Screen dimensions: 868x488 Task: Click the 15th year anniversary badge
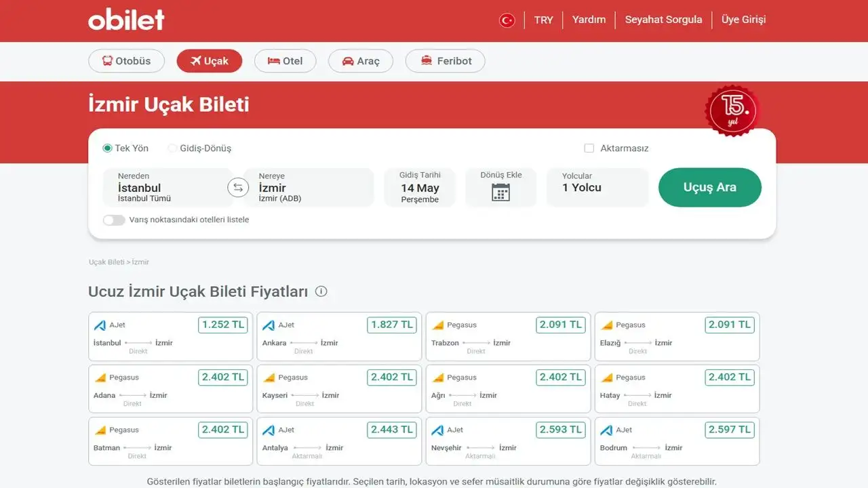click(732, 110)
